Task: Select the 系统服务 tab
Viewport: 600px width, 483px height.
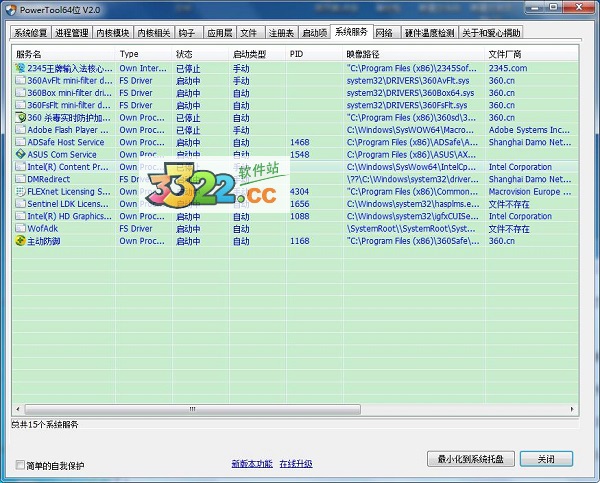Action: (x=351, y=32)
